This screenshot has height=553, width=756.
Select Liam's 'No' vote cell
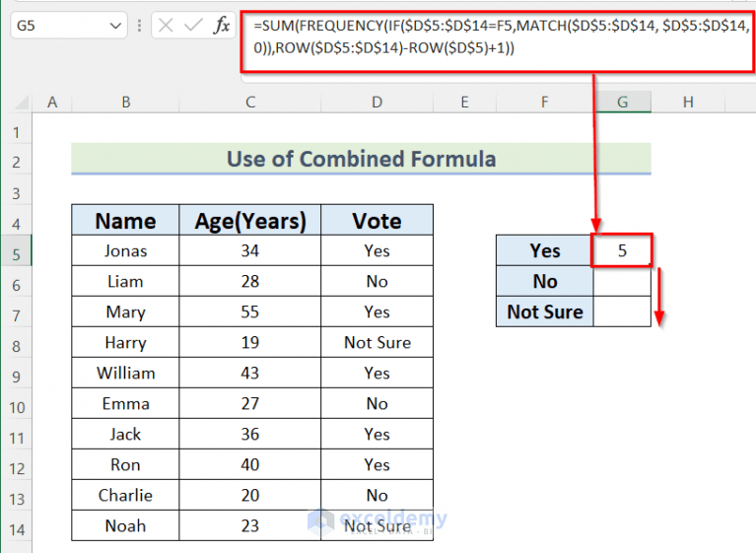click(378, 281)
